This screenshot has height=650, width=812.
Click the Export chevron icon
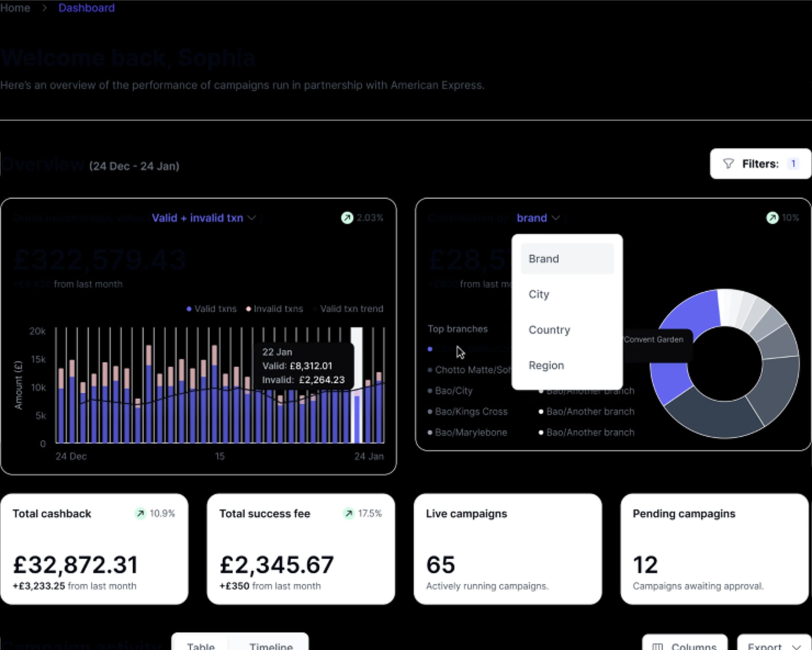797,646
